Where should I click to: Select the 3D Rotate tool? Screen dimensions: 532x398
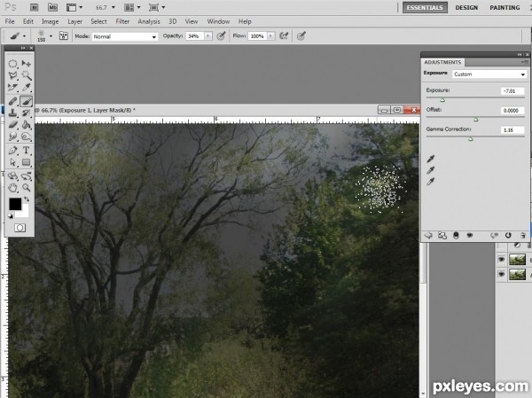point(13,176)
